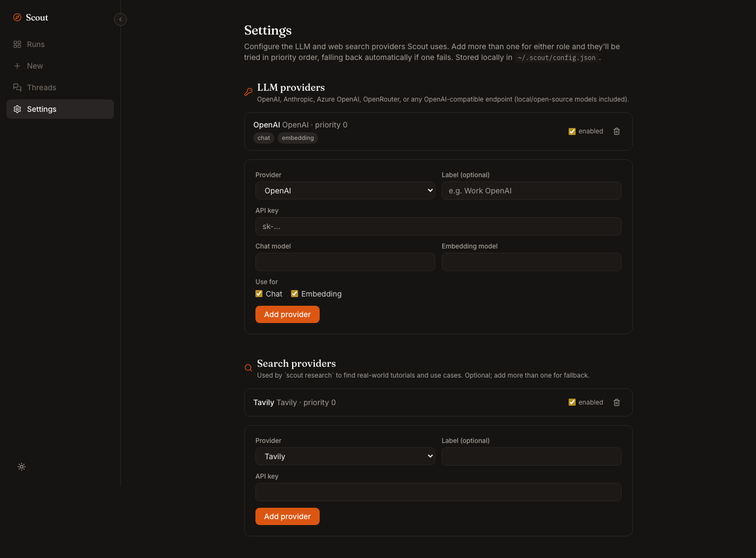
Task: Focus the search provider Label field
Action: 531,456
